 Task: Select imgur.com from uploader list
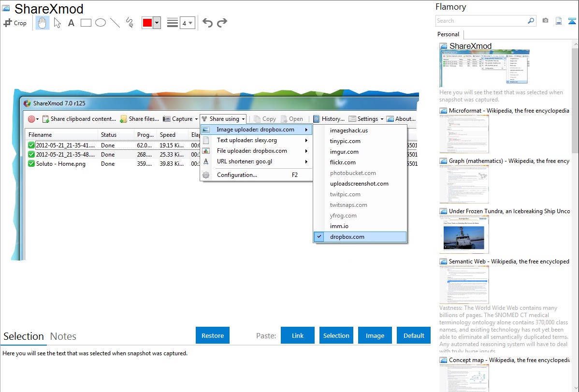pos(344,151)
